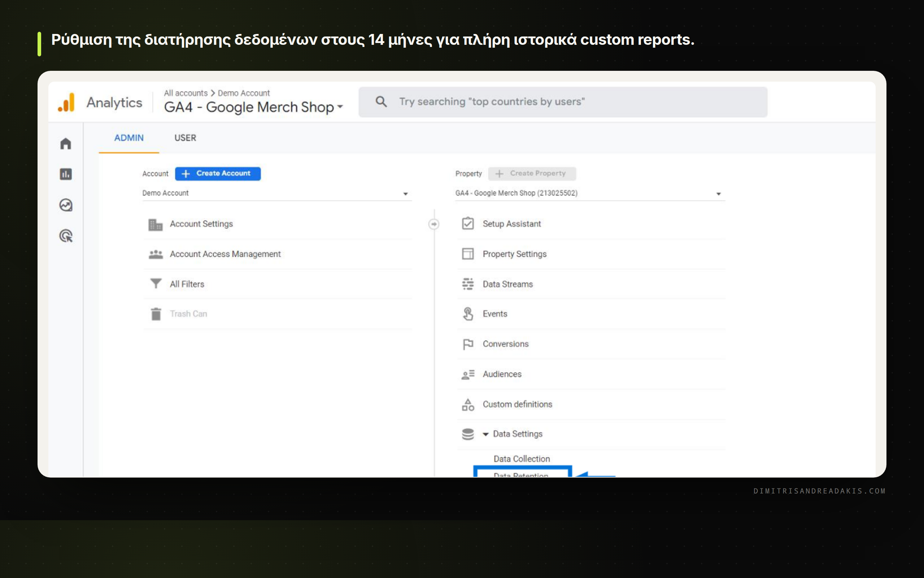Screen dimensions: 924x578
Task: Click the Data Settings database icon
Action: (x=468, y=434)
